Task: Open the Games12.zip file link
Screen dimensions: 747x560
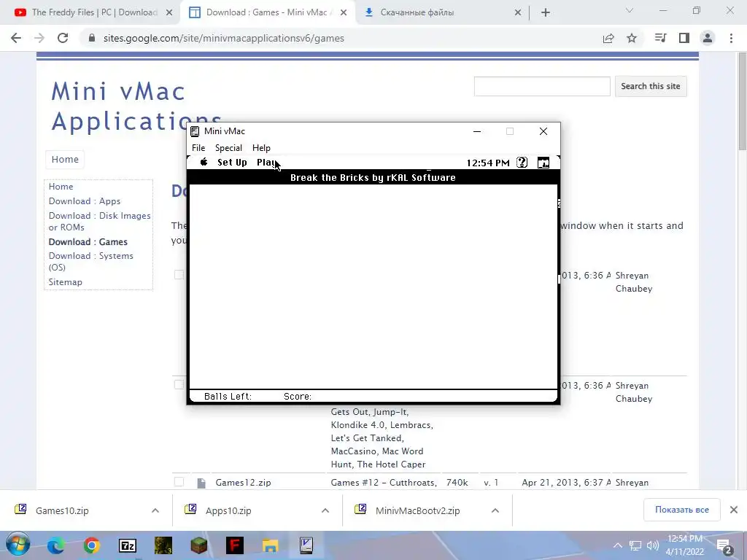Action: (x=243, y=483)
